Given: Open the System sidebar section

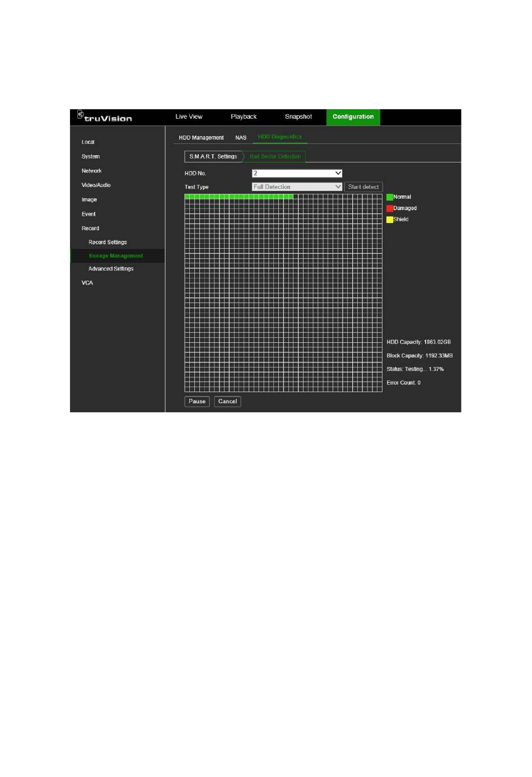Looking at the screenshot, I should click(91, 157).
